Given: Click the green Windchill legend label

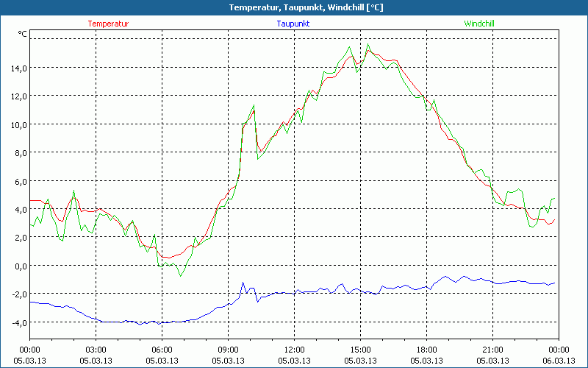Looking at the screenshot, I should pyautogui.click(x=479, y=24).
